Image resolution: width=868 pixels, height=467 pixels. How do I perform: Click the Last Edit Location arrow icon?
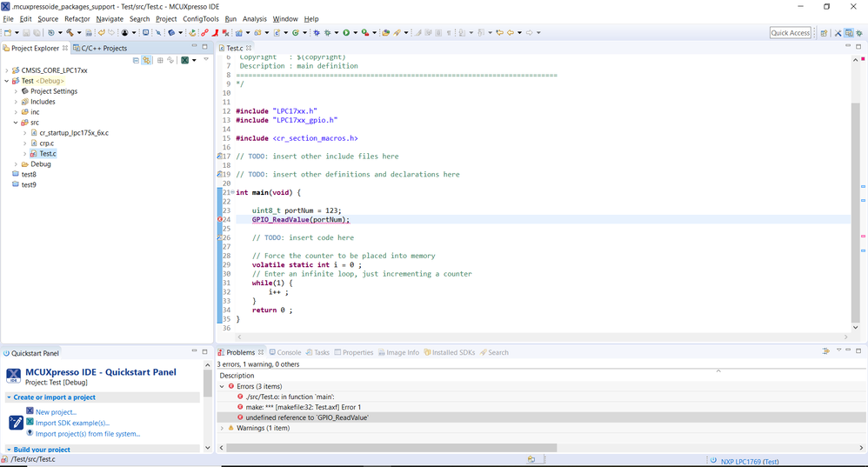pyautogui.click(x=499, y=33)
